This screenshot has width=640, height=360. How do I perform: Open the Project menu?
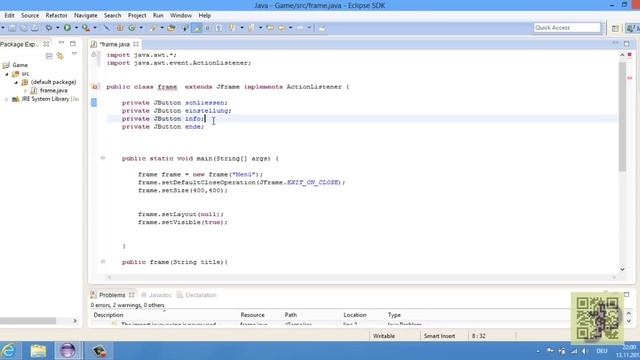coord(137,16)
